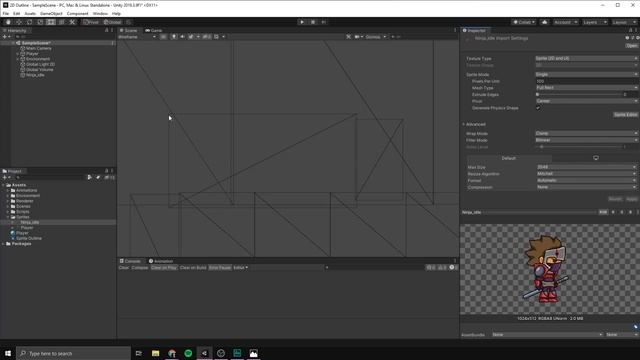Viewport: 640px width, 360px height.
Task: Select the Sprite Outline asset
Action: click(x=29, y=238)
